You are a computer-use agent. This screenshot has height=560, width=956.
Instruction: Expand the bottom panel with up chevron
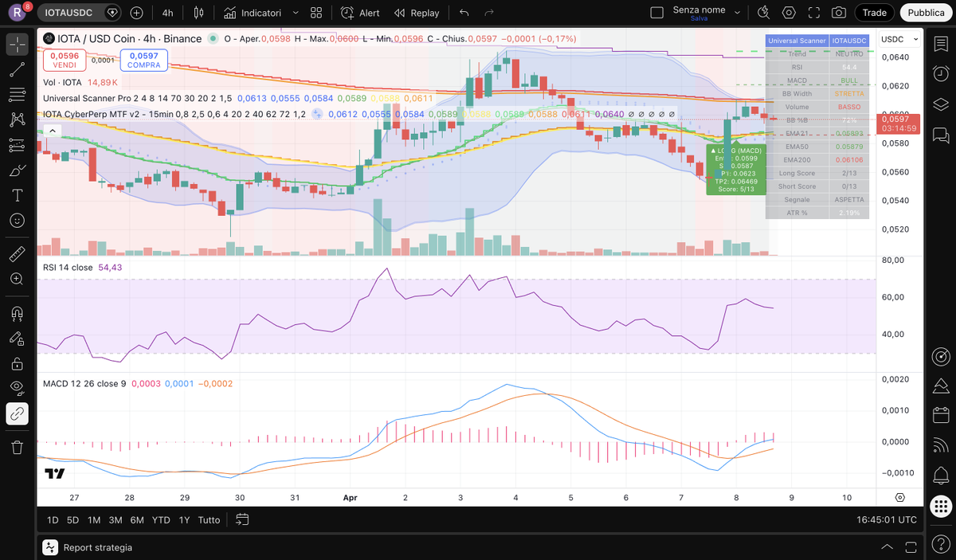(x=887, y=547)
